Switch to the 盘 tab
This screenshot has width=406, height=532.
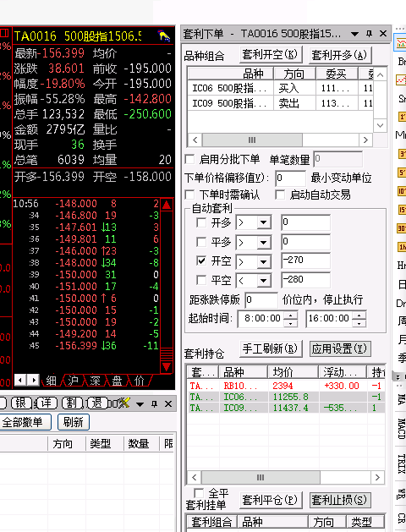pyautogui.click(x=117, y=381)
